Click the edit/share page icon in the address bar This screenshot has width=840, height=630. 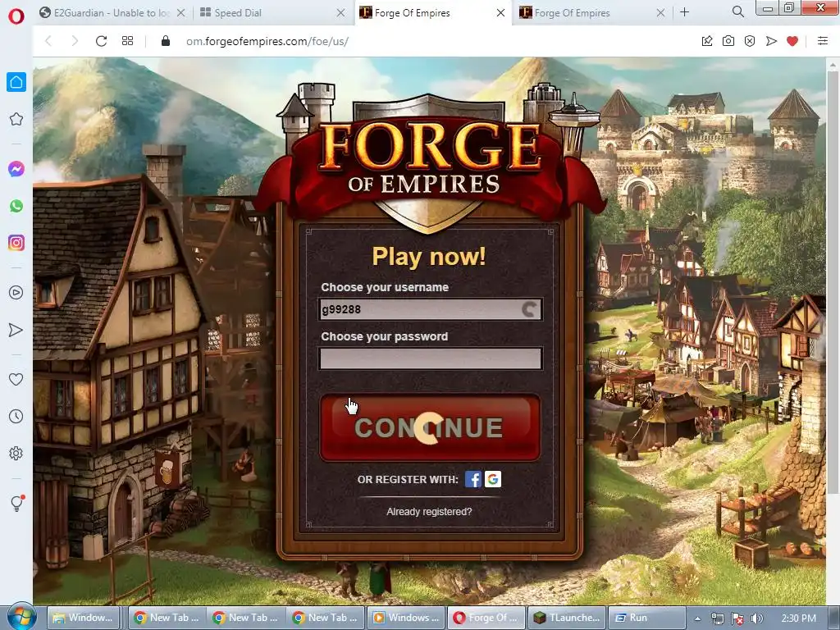click(707, 41)
